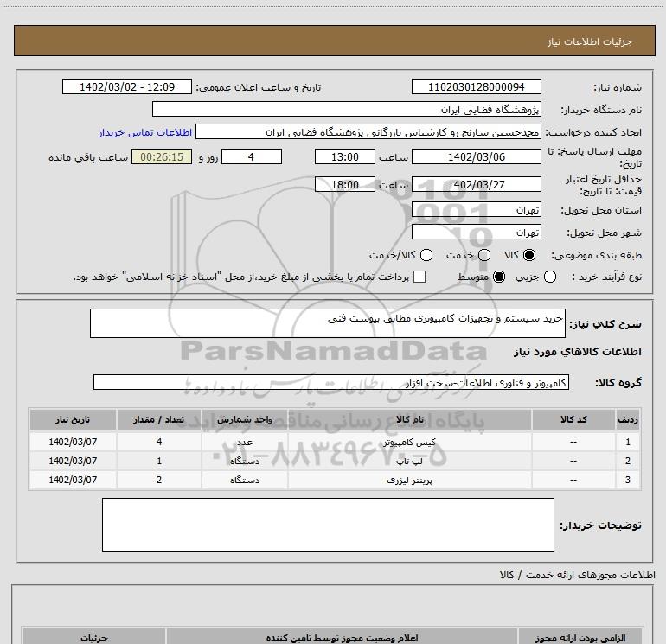
Task: Click the delivery province field تهران
Action: pyautogui.click(x=476, y=209)
